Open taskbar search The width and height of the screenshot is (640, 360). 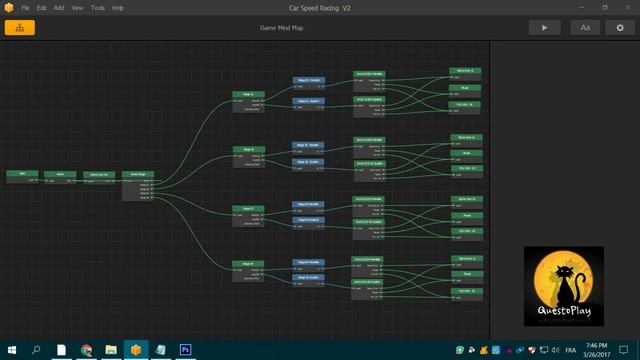(x=36, y=350)
